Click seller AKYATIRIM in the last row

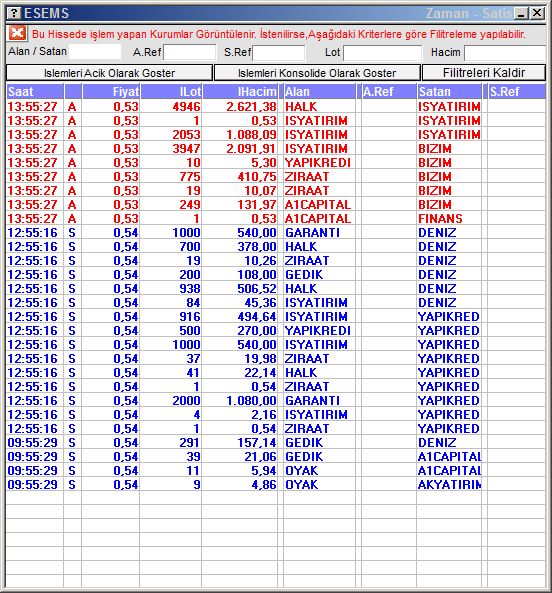tap(450, 484)
